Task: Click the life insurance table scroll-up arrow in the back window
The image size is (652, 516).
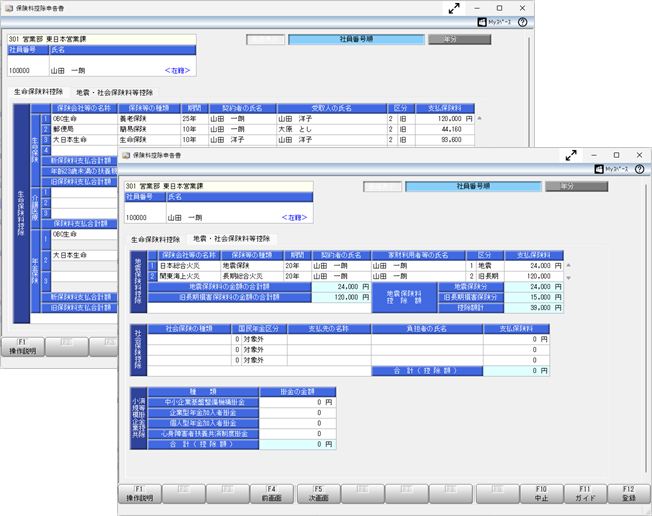Action: pyautogui.click(x=479, y=119)
